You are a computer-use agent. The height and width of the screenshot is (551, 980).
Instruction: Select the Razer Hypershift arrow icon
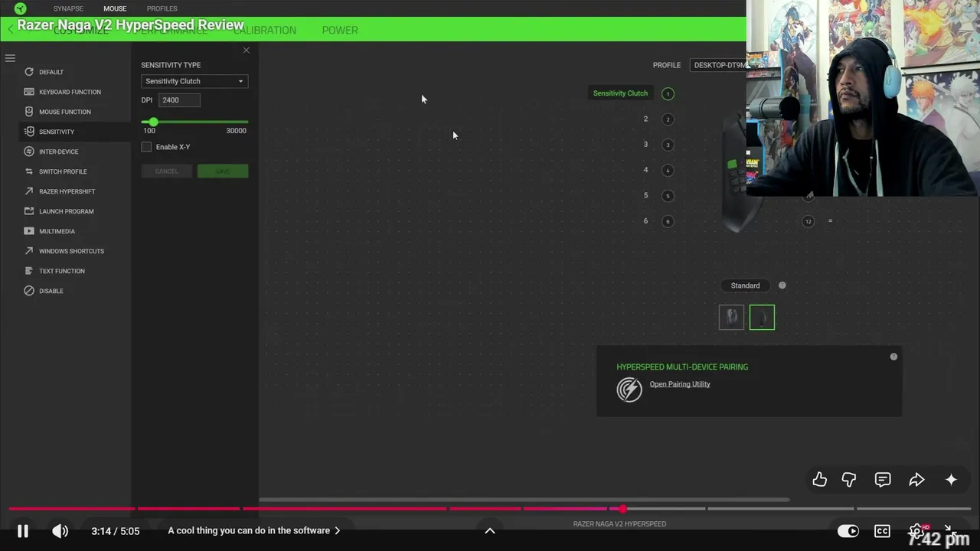pyautogui.click(x=29, y=191)
